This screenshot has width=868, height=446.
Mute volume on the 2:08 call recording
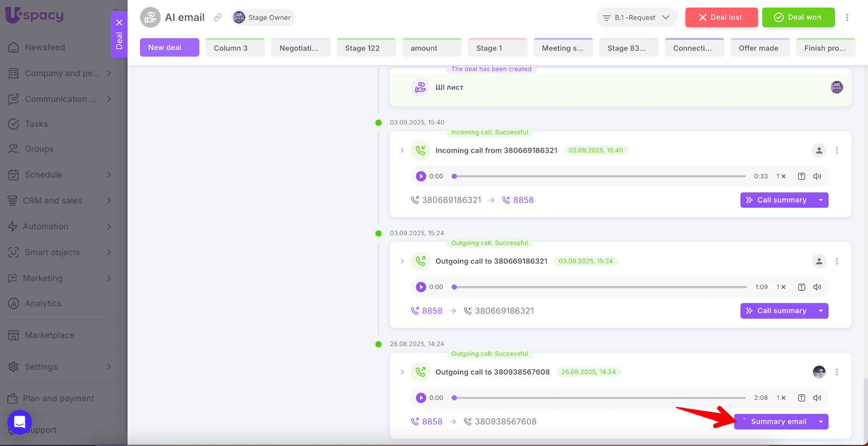coord(817,398)
